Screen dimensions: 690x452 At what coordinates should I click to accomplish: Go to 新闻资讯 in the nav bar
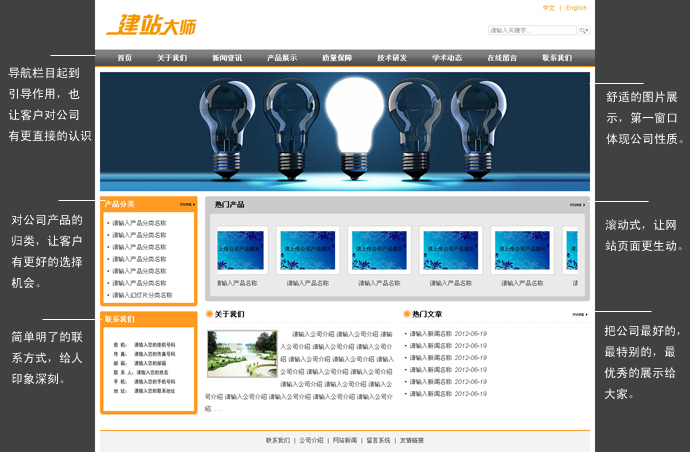click(x=227, y=58)
